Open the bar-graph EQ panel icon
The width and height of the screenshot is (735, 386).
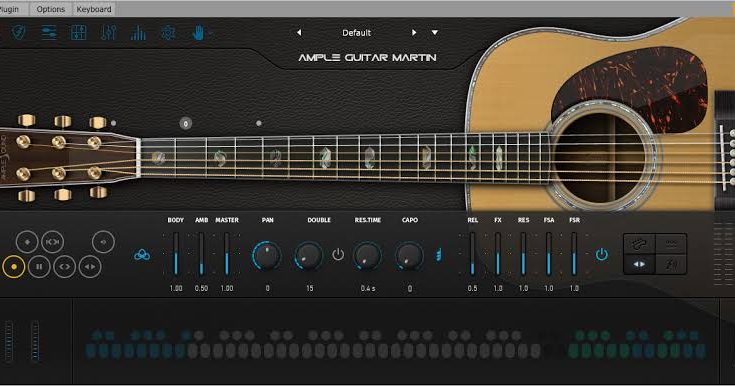tap(138, 33)
